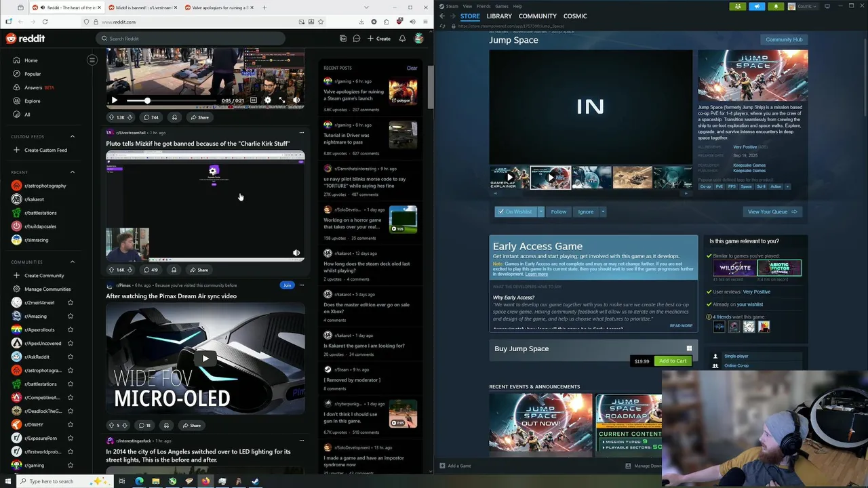
Task: Downvote the Pluto tells Mizkif post
Action: pos(130,270)
